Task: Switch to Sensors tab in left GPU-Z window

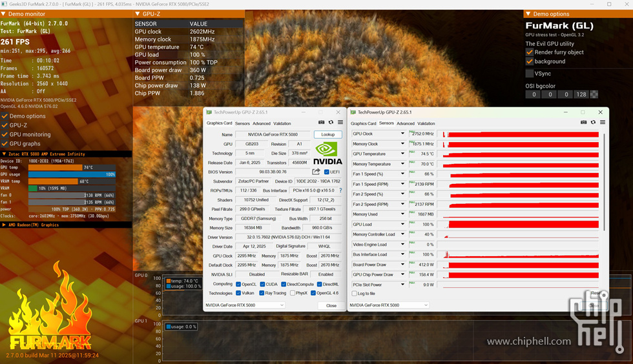Action: point(242,123)
